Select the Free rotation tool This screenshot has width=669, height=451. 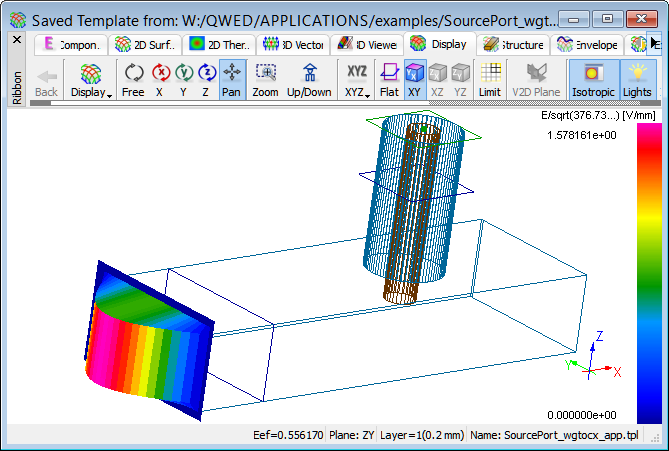coord(133,79)
